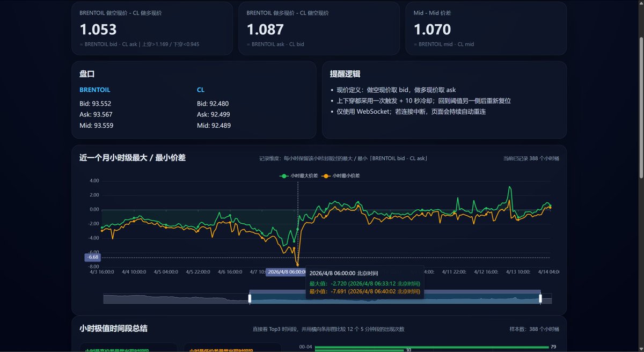Click the 上穿>1.169 / 下穿<0.945 threshold note
This screenshot has width=644, height=352.
(171, 44)
